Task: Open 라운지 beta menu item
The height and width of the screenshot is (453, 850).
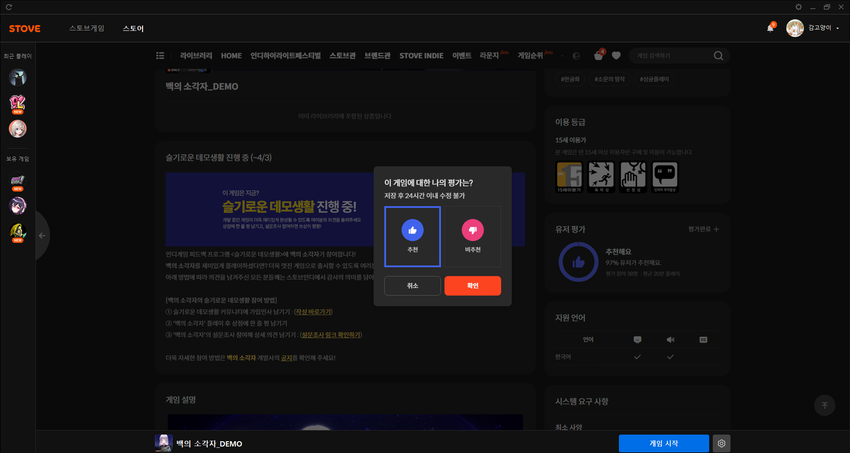Action: [x=492, y=55]
